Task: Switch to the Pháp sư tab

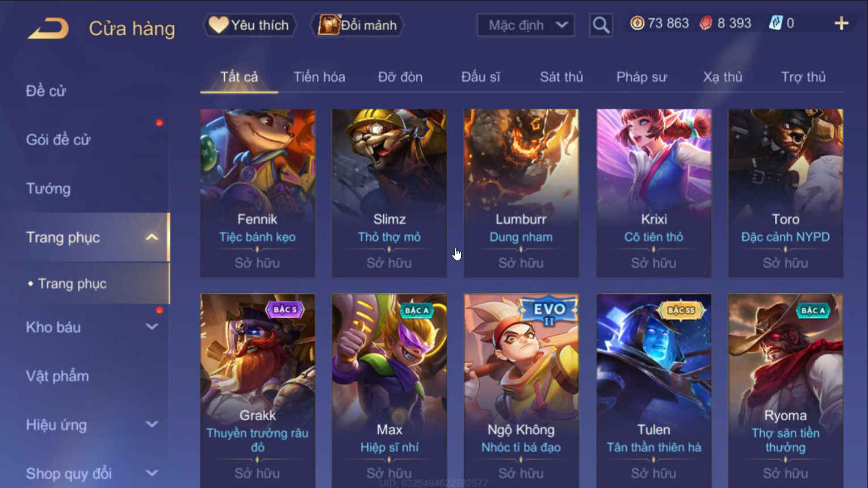Action: [641, 77]
